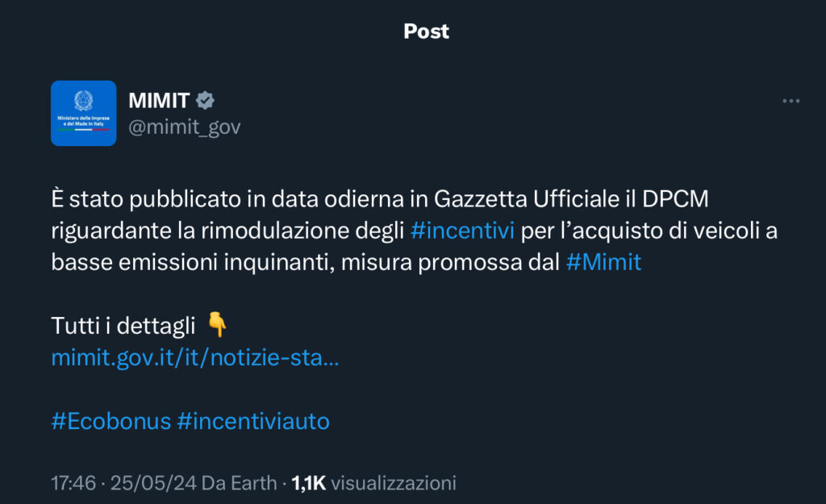Visit the @mimit_gov handle
This screenshot has height=504, width=826.
coord(185,127)
